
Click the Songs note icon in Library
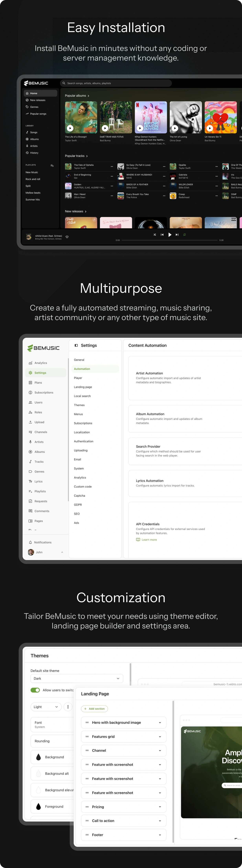coord(27,133)
